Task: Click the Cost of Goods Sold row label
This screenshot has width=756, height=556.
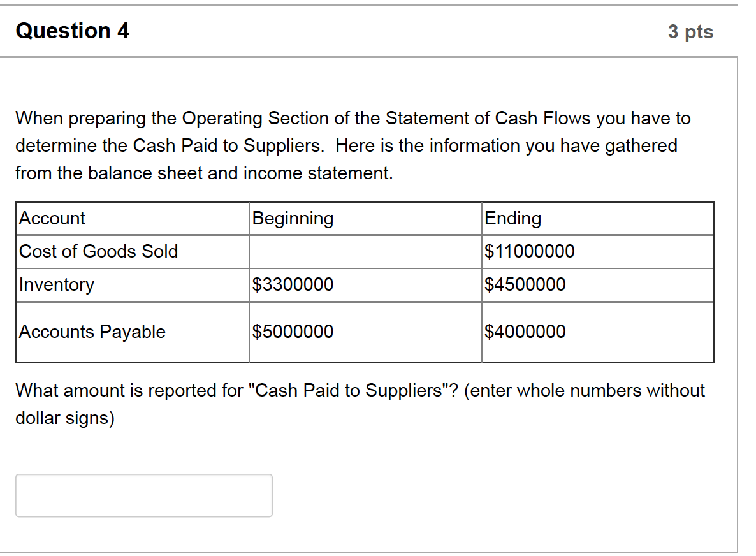Action: [98, 251]
